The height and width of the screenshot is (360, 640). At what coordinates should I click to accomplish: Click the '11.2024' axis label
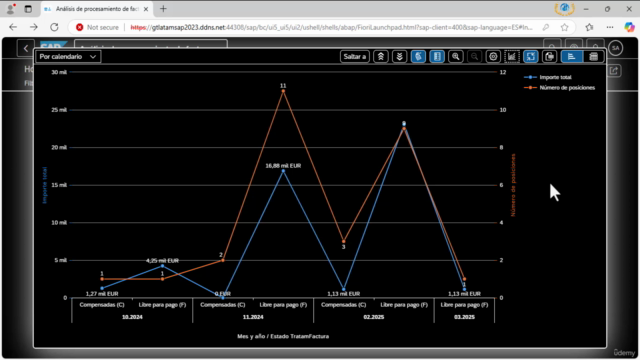[x=253, y=317]
